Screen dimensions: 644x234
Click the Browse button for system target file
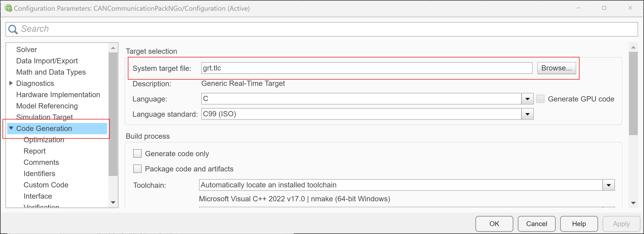[x=556, y=68]
